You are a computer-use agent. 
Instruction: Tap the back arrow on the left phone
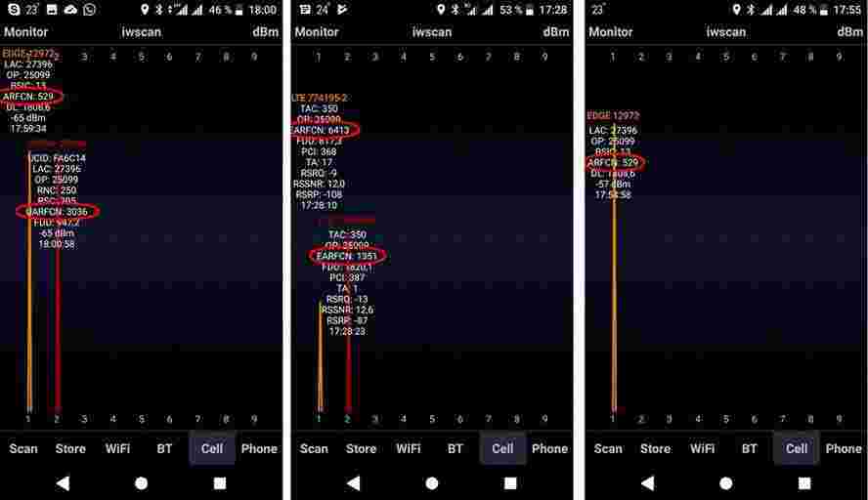(63, 482)
